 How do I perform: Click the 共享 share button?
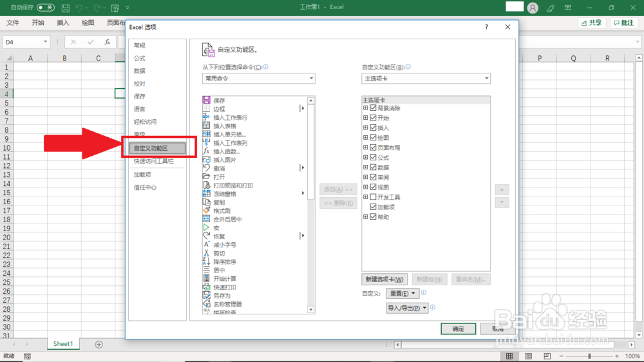[x=592, y=23]
